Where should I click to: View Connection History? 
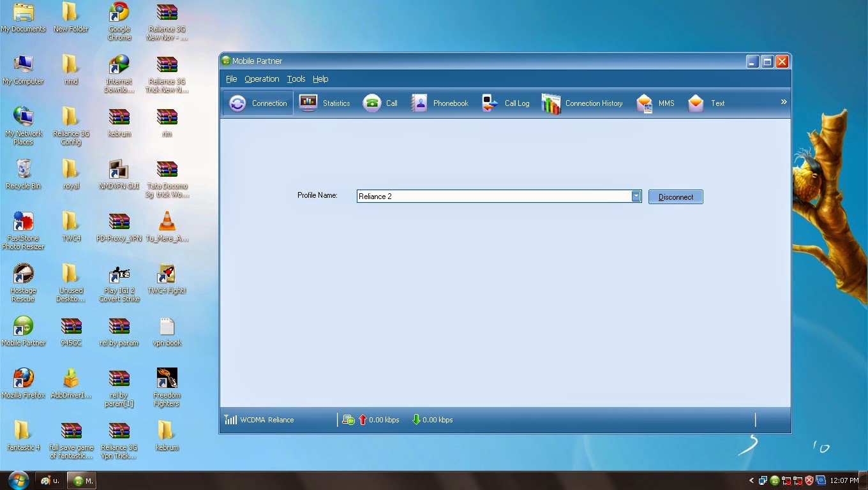click(582, 103)
